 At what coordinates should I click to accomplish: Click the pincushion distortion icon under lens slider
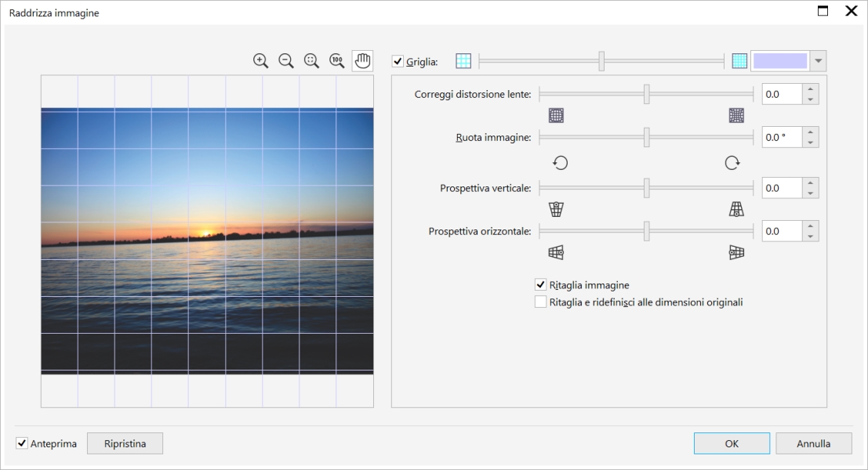736,116
